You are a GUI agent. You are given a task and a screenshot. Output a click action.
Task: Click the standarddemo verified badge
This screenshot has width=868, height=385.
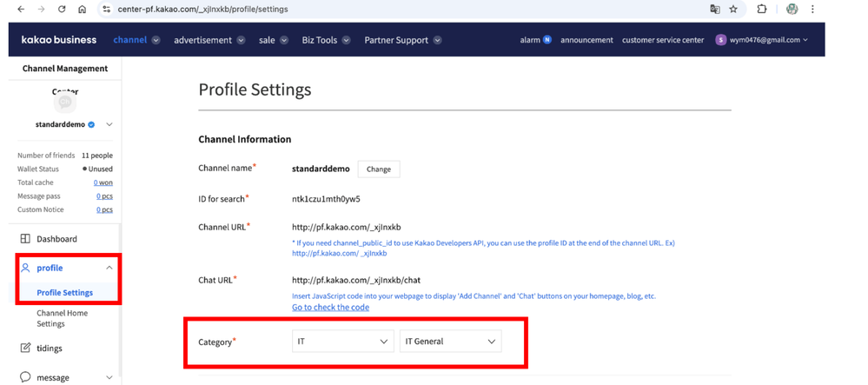point(90,124)
